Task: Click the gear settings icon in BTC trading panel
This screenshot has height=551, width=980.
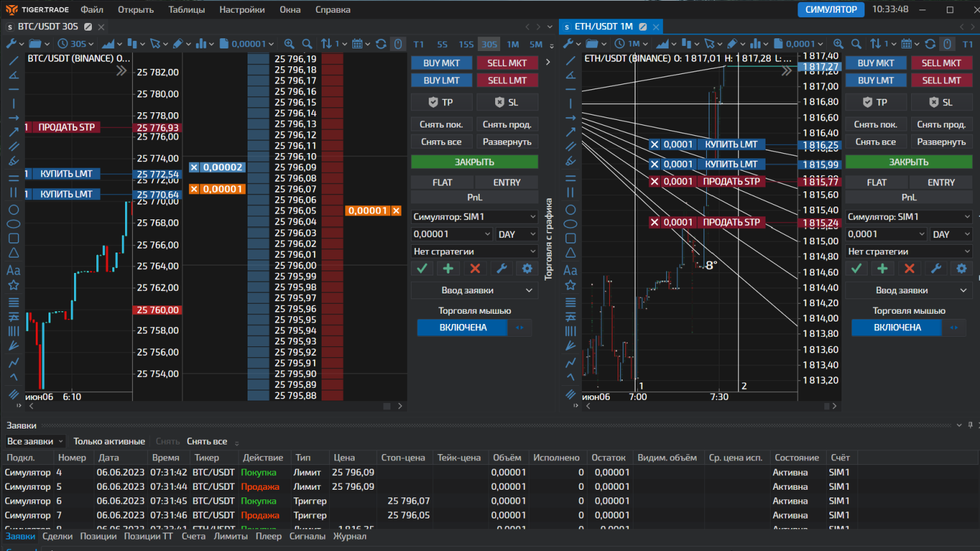Action: click(x=527, y=268)
